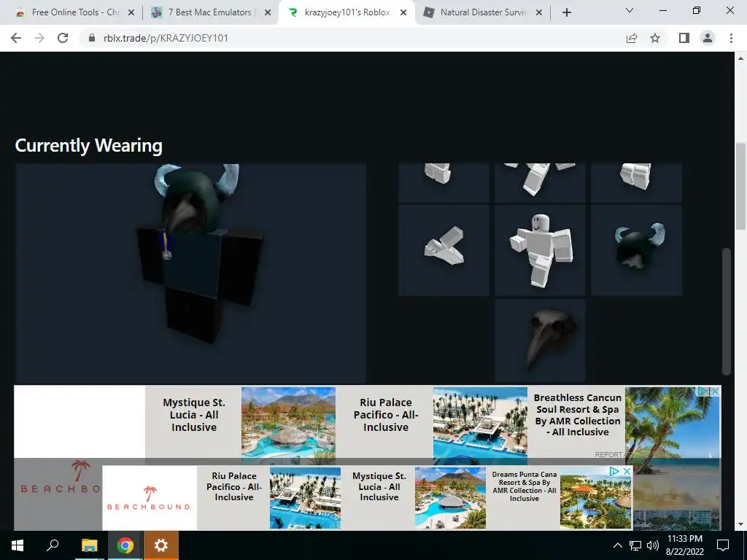The image size is (747, 560).
Task: Open the Settings app from taskbar
Action: pyautogui.click(x=161, y=545)
